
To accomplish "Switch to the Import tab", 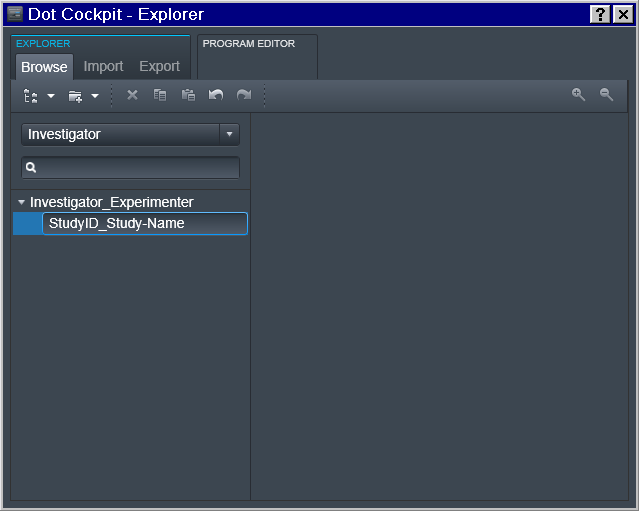I will [104, 66].
